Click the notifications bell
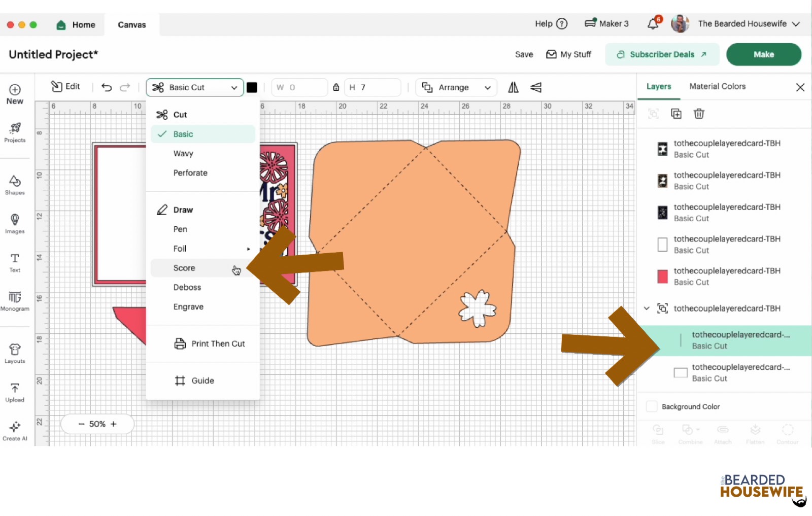Viewport: 812px width, 516px height. tap(653, 24)
